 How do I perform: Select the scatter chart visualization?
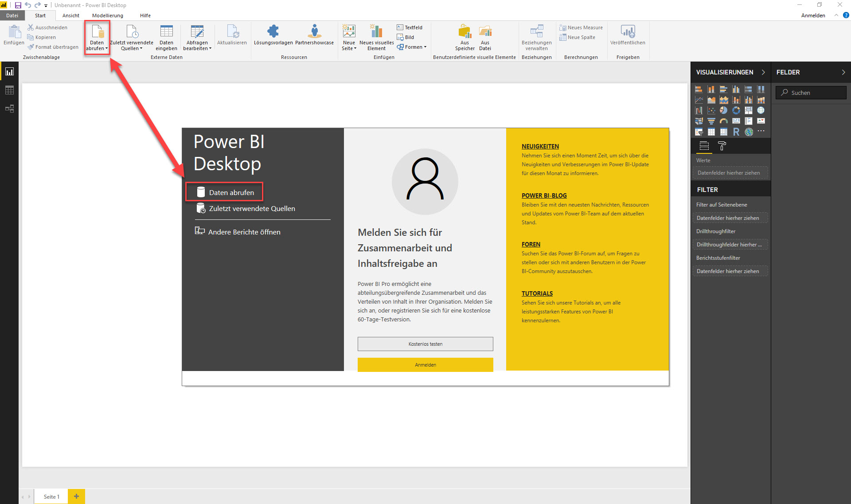(x=711, y=110)
